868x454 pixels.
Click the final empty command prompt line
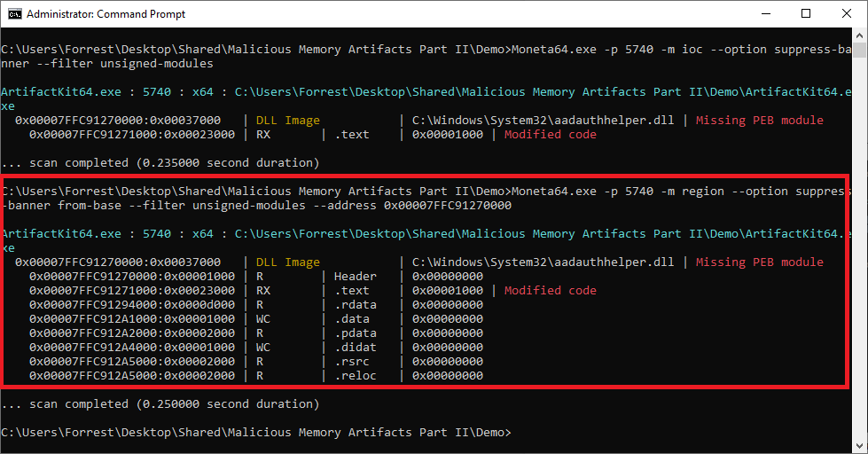click(256, 433)
